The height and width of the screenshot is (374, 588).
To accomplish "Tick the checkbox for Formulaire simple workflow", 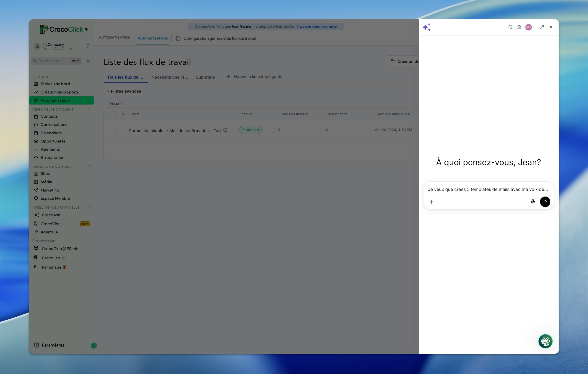I will [x=114, y=130].
